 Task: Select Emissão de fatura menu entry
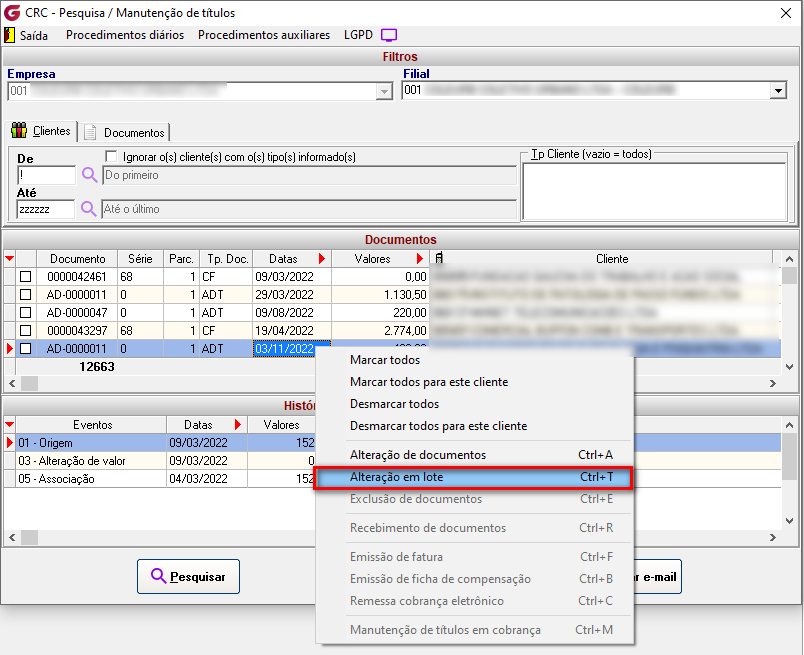tap(474, 557)
